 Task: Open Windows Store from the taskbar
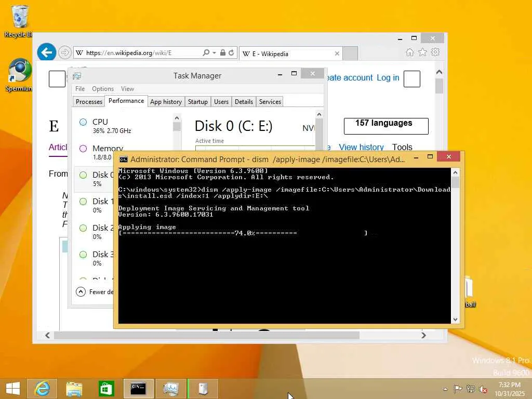tap(106, 389)
